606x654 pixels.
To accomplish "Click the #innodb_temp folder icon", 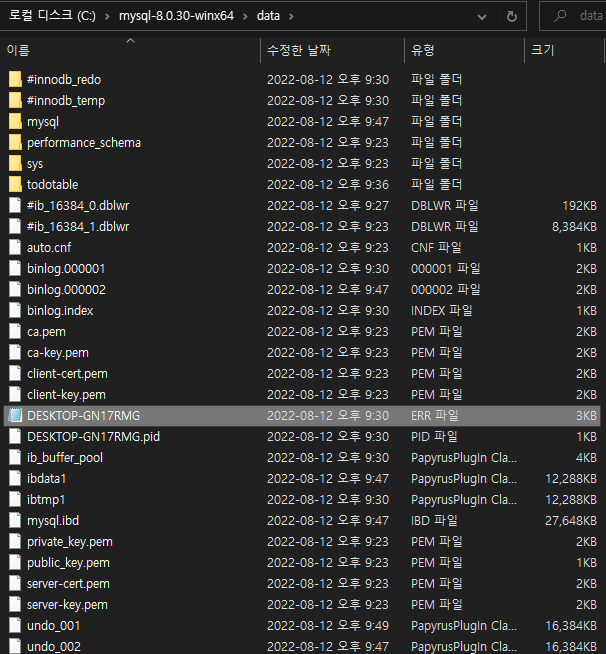I will (15, 100).
